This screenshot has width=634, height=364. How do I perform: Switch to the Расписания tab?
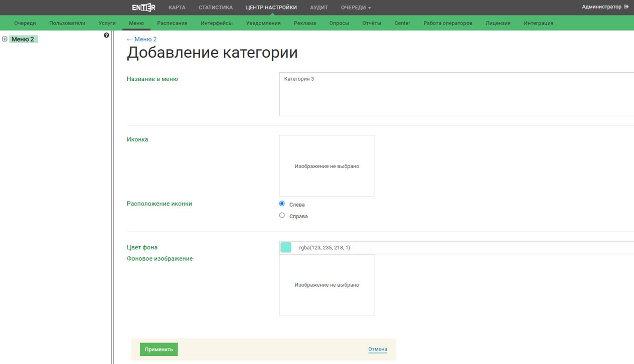(172, 23)
